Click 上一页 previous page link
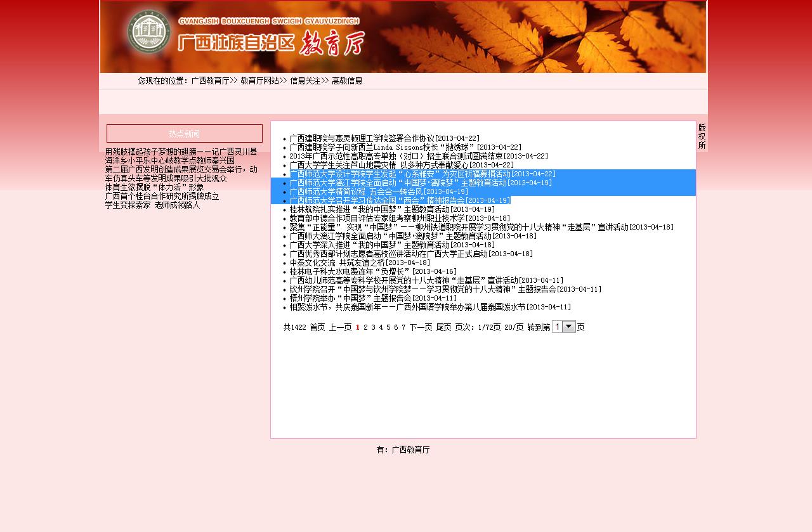 (340, 328)
